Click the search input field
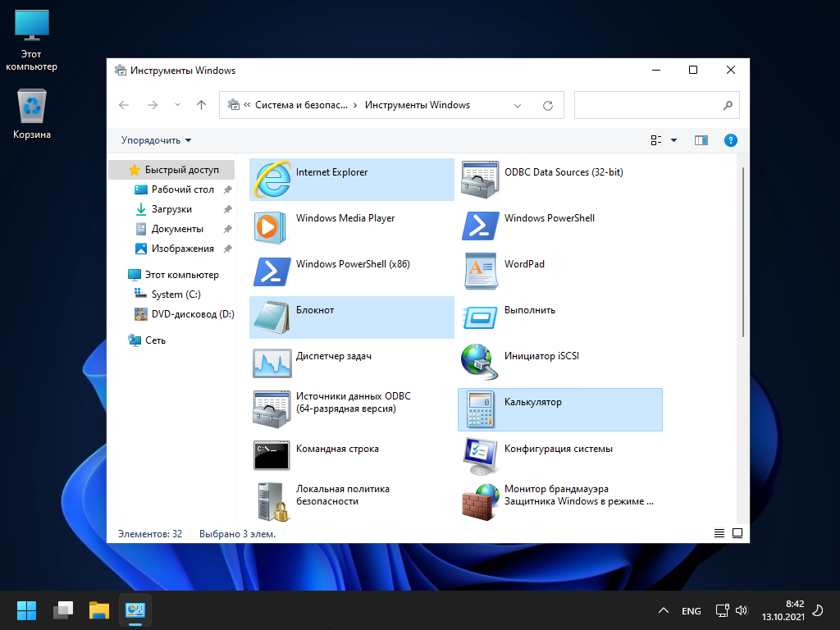Screen dimensions: 840x630 pos(646,105)
